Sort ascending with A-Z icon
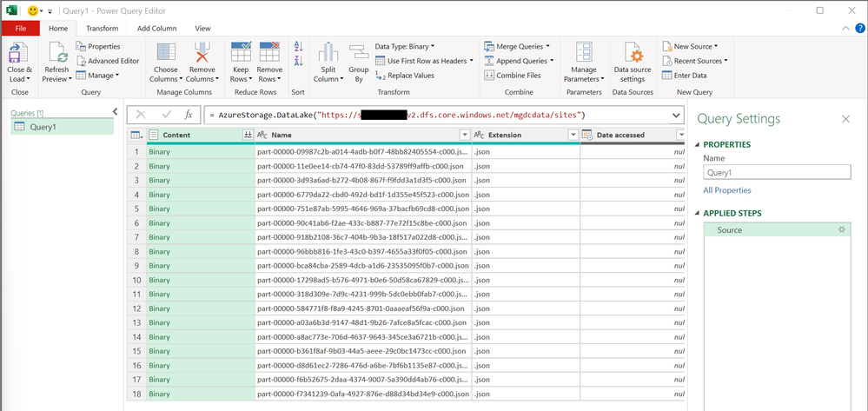 click(298, 47)
